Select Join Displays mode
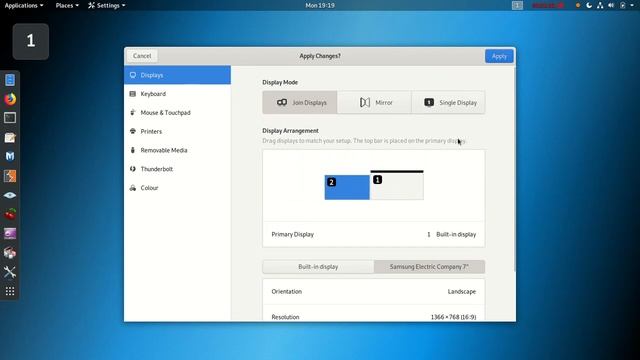This screenshot has width=640, height=360. click(300, 102)
